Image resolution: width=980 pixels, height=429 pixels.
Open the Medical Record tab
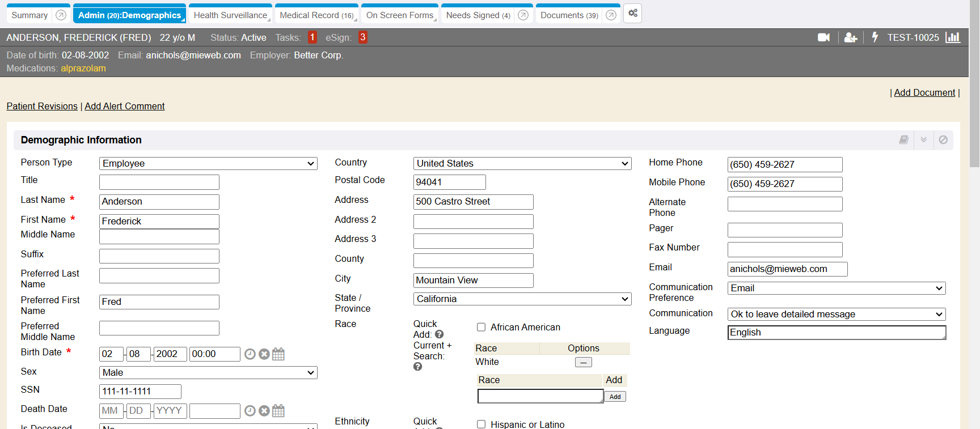(316, 15)
